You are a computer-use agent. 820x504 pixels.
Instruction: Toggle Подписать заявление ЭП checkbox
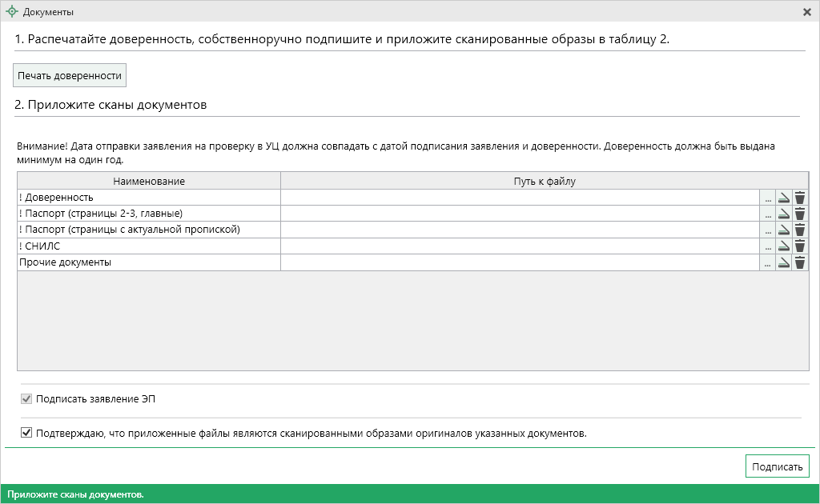(26, 398)
